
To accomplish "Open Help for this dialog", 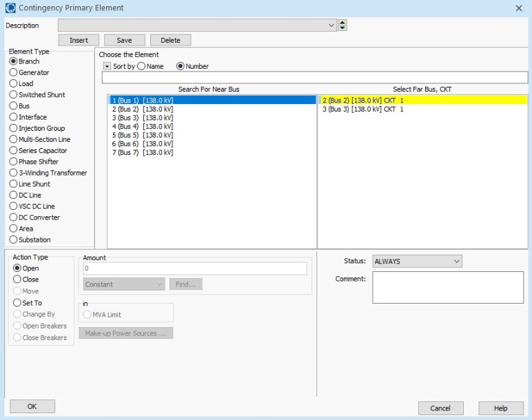I will click(x=500, y=408).
